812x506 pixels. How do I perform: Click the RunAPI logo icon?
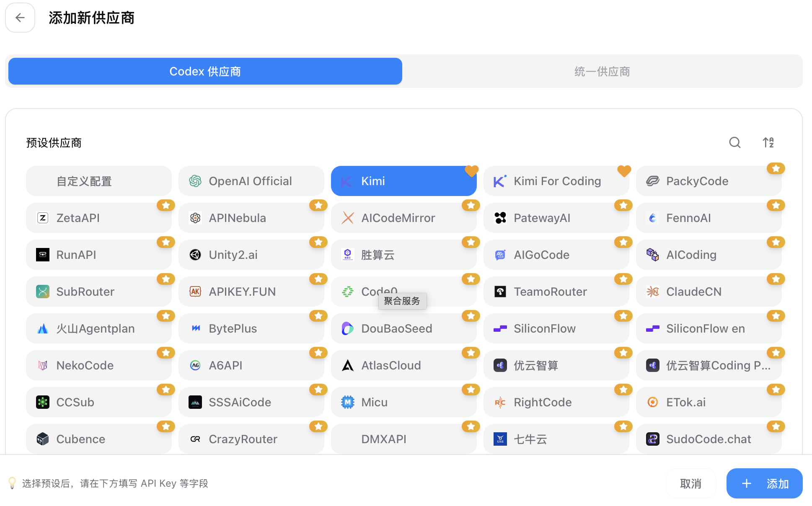(x=43, y=255)
